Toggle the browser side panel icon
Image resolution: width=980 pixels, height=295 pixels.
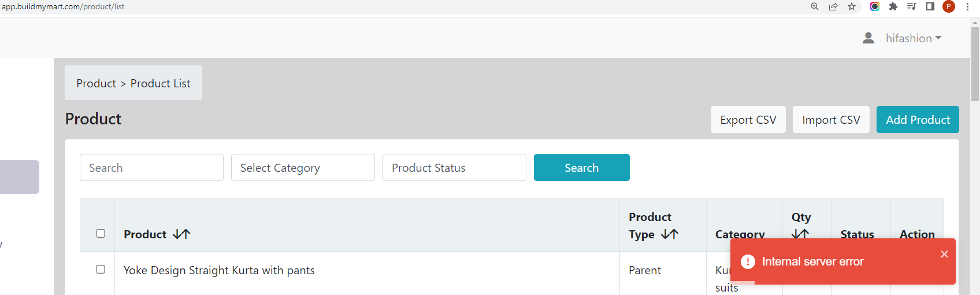[930, 6]
